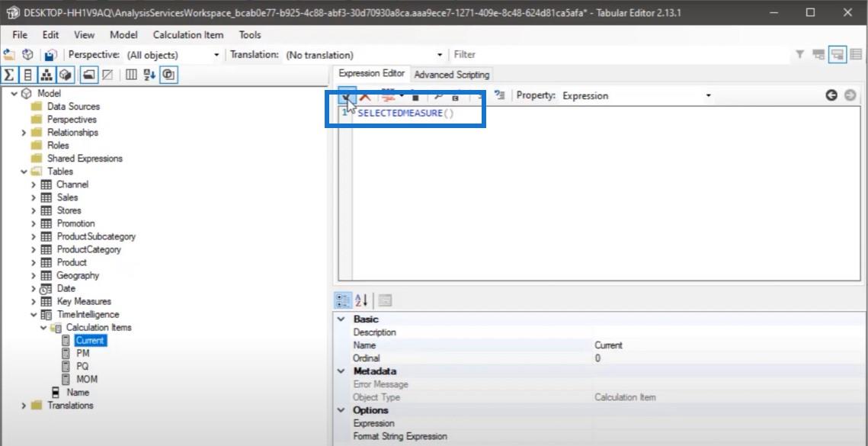Expand the Relationships folder
This screenshot has height=446, width=868.
pos(24,133)
